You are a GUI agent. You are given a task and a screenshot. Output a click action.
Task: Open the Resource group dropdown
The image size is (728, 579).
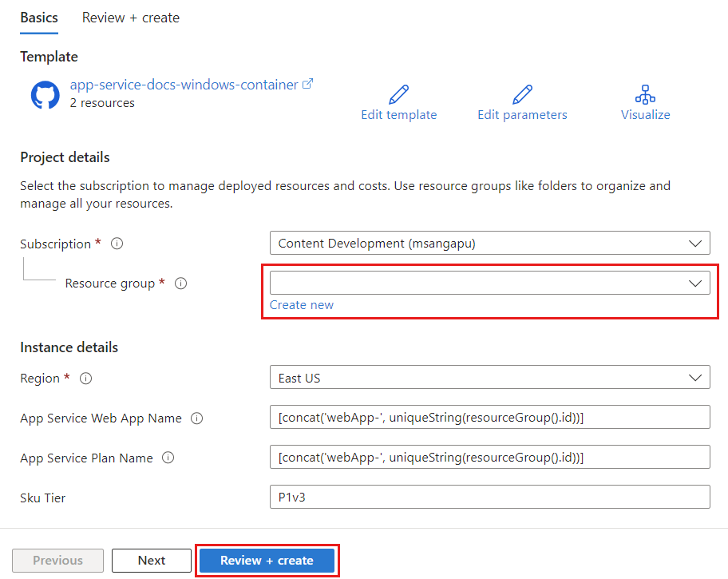coord(490,283)
